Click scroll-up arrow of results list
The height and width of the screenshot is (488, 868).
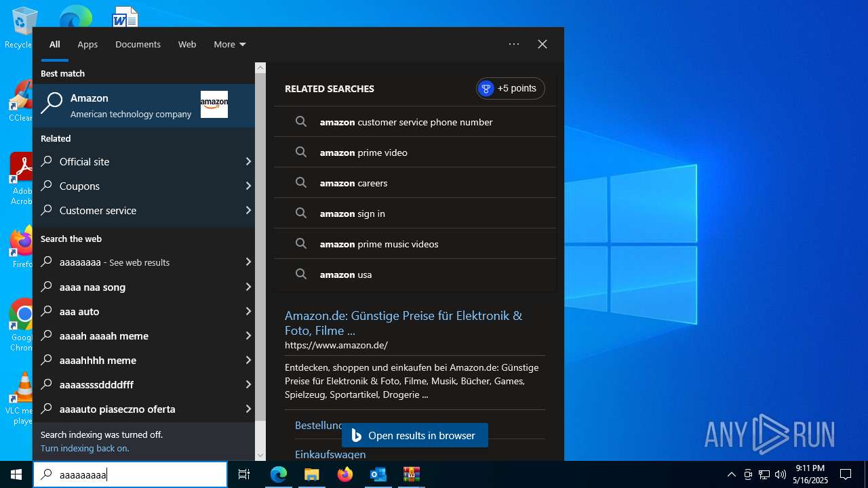point(260,68)
